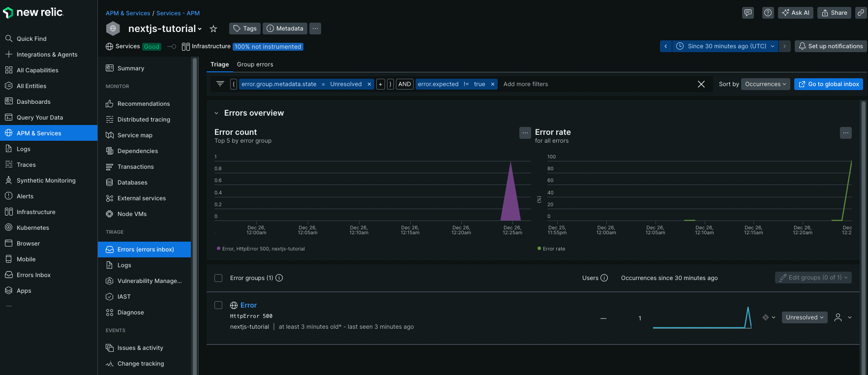Viewport: 868px width, 375px height.
Task: Copy permalink using the link icon
Action: pos(861,13)
